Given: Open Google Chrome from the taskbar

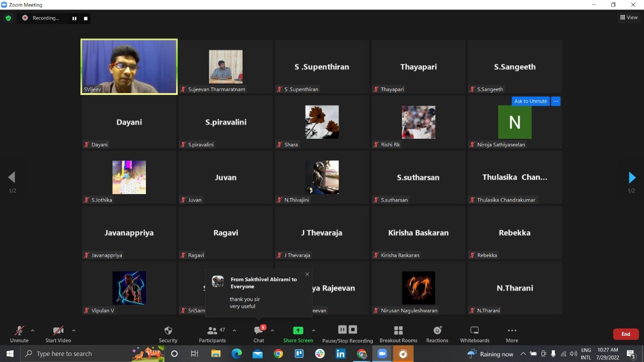Looking at the screenshot, I should (x=278, y=354).
